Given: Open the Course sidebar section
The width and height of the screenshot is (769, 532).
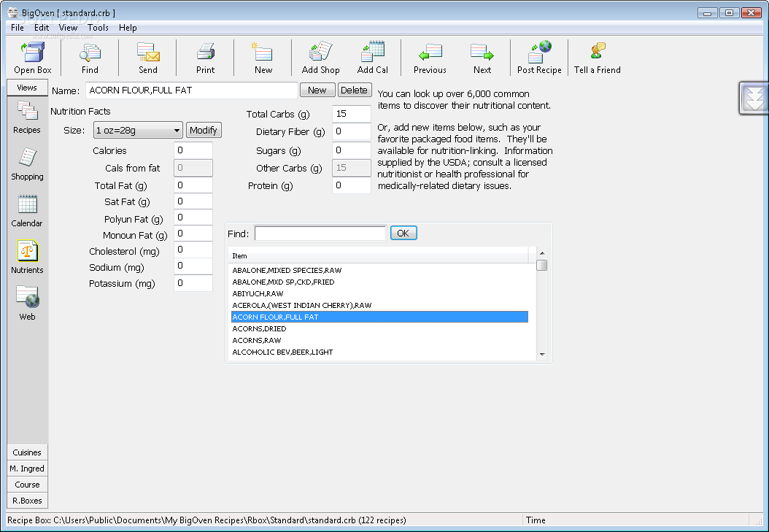Looking at the screenshot, I should 27,485.
